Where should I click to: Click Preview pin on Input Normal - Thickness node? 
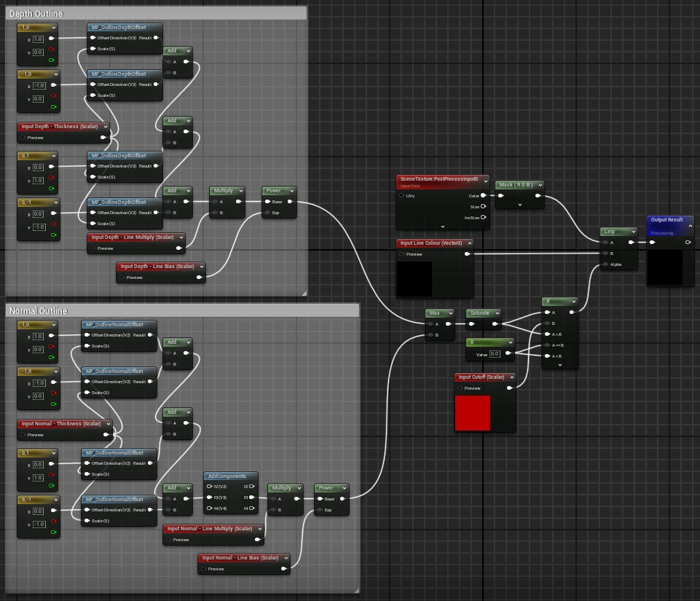[x=23, y=434]
